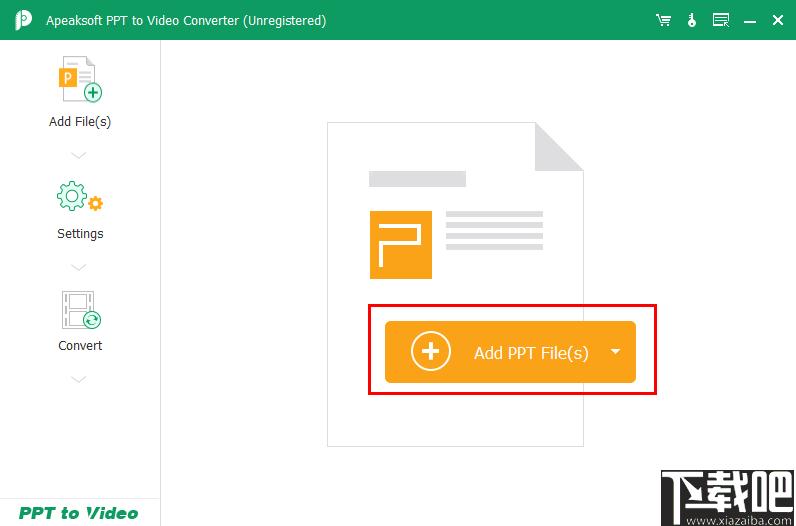This screenshot has width=796, height=526.
Task: Select the Convert film strip icon
Action: coord(80,310)
